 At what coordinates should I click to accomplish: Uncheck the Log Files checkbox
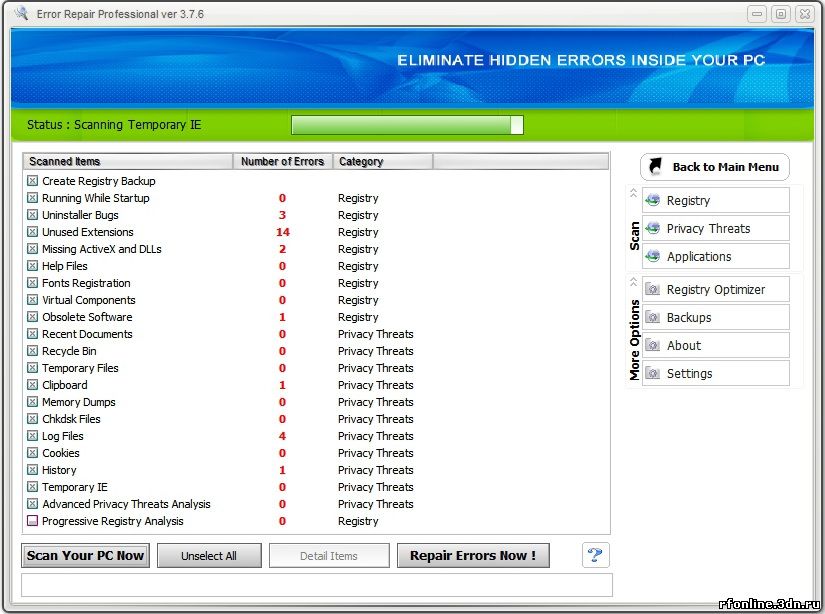pos(33,436)
